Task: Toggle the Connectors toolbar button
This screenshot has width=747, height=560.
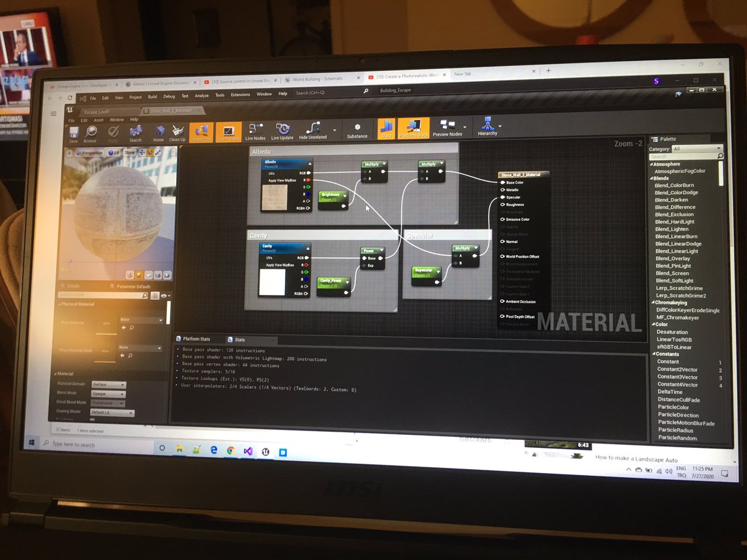Action: pyautogui.click(x=201, y=132)
